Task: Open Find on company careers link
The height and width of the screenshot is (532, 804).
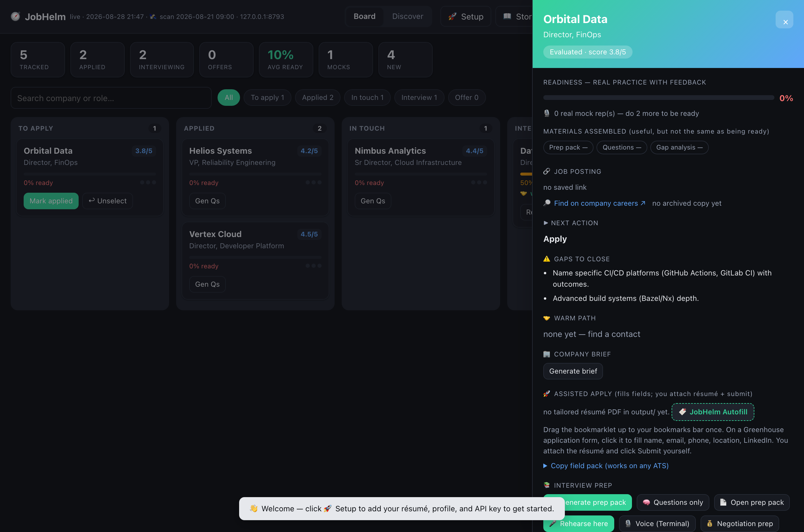Action: tap(599, 203)
